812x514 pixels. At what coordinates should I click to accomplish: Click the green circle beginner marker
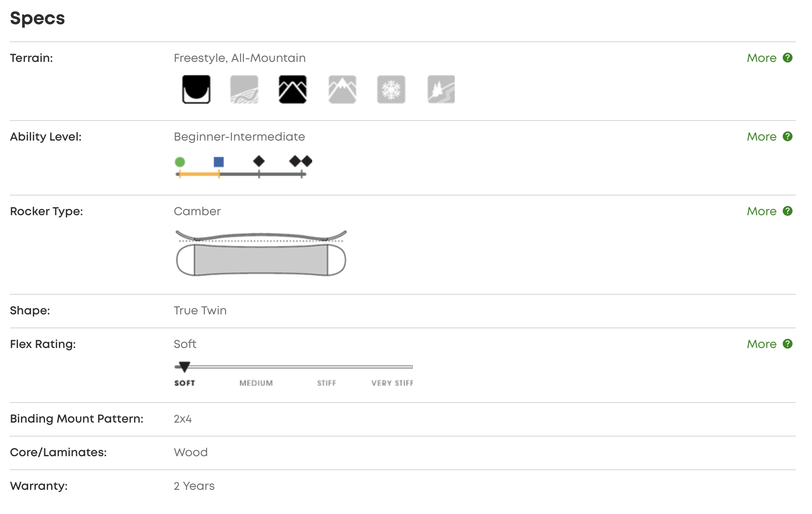pyautogui.click(x=180, y=162)
